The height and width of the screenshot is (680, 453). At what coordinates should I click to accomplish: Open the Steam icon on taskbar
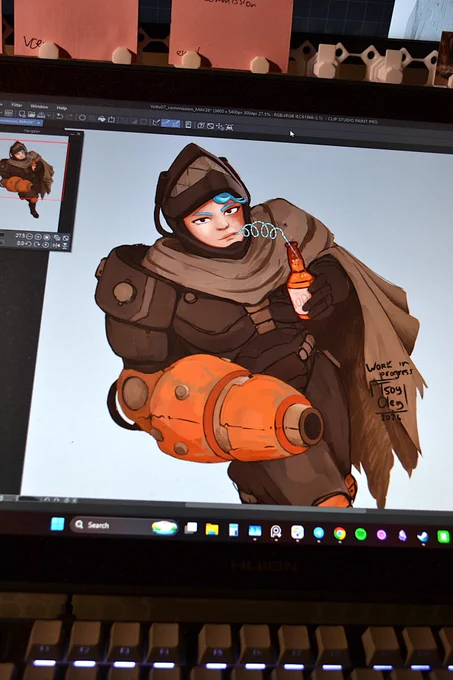click(423, 536)
